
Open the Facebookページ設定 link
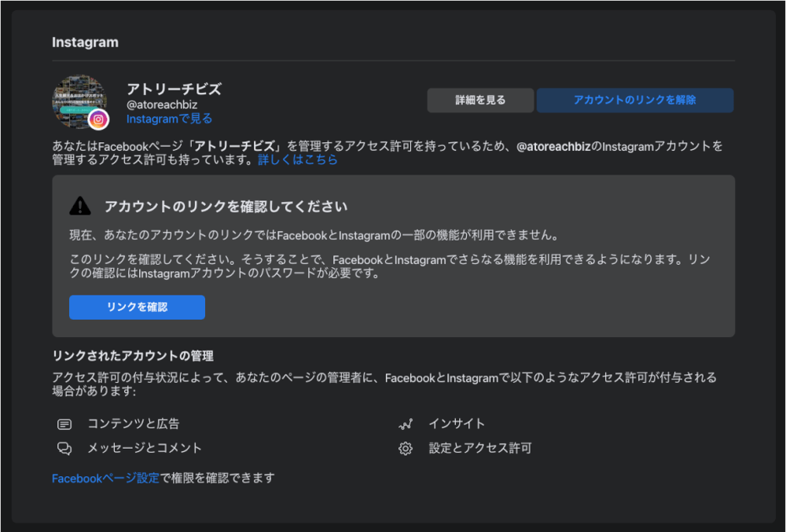coord(105,477)
